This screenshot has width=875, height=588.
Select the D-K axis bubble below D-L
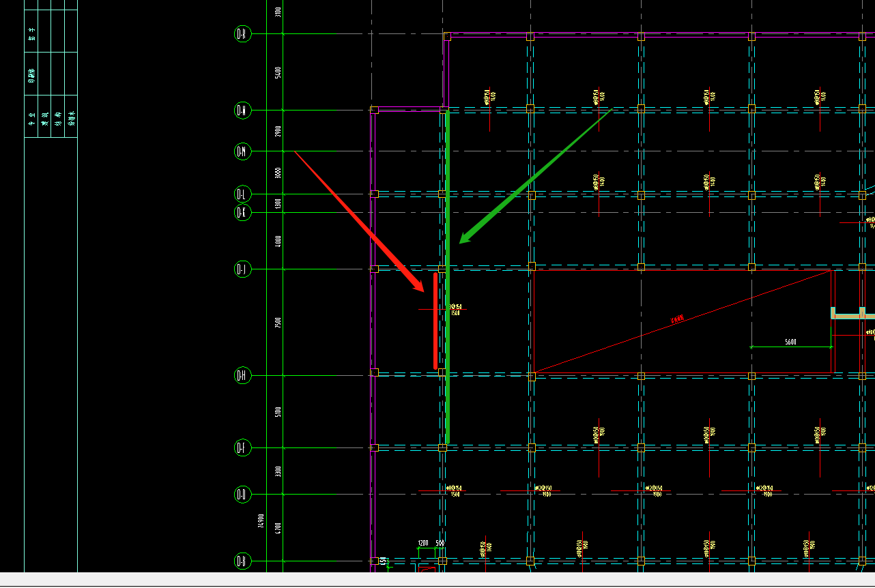point(242,212)
